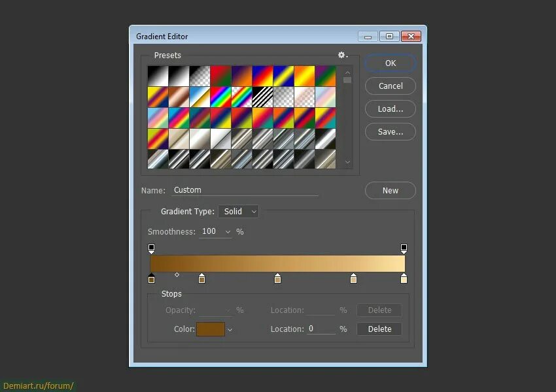Open the Gradient Type Solid dropdown

pyautogui.click(x=238, y=212)
